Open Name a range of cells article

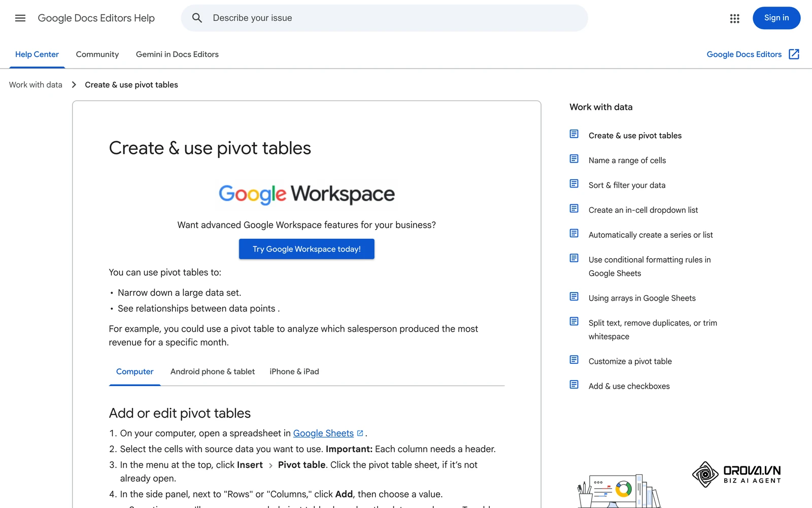coord(627,161)
